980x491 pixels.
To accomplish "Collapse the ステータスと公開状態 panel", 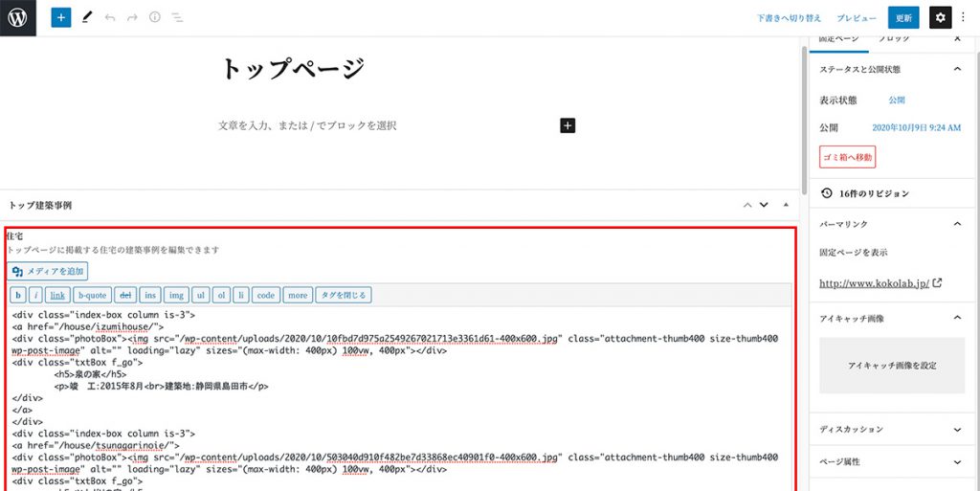I will [958, 69].
